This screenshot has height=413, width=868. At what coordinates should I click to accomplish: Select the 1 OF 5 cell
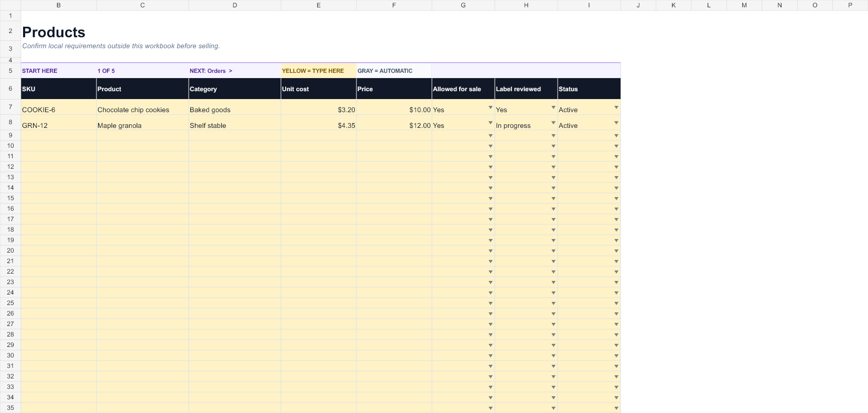(x=143, y=71)
